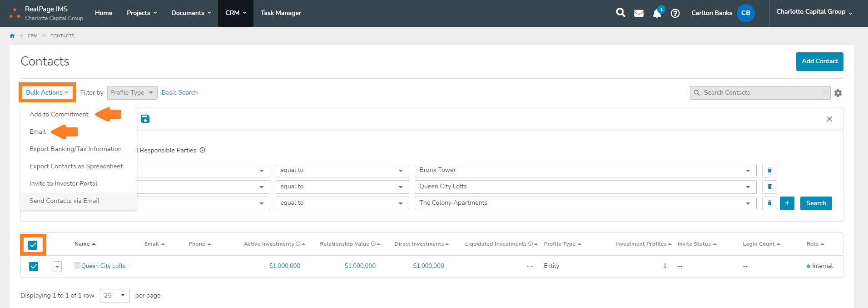Viewport: 868px width, 308px height.
Task: Delete the Bronx Tower filter row
Action: [x=769, y=170]
